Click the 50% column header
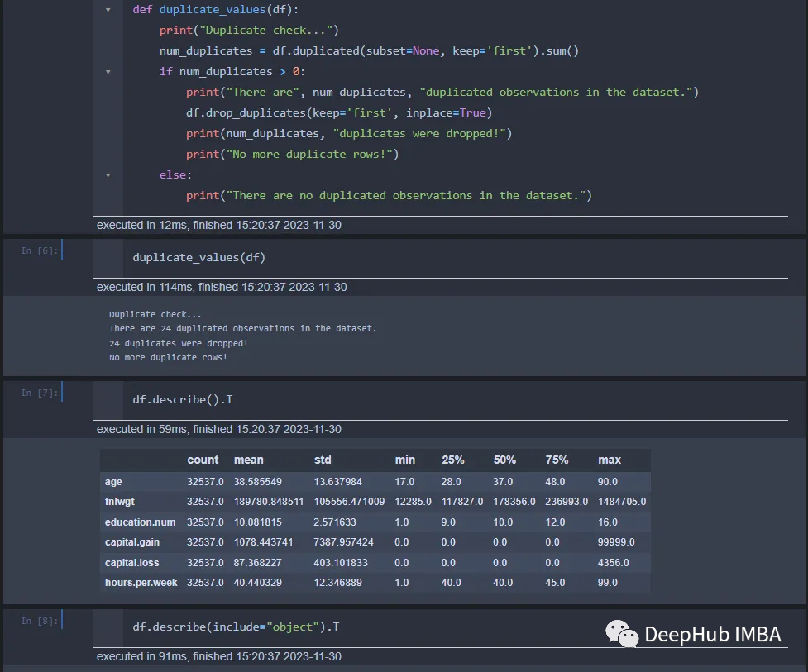The width and height of the screenshot is (808, 672). 504,460
